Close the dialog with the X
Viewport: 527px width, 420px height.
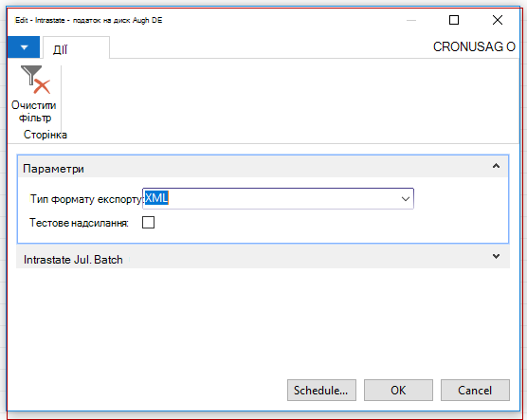tap(498, 20)
